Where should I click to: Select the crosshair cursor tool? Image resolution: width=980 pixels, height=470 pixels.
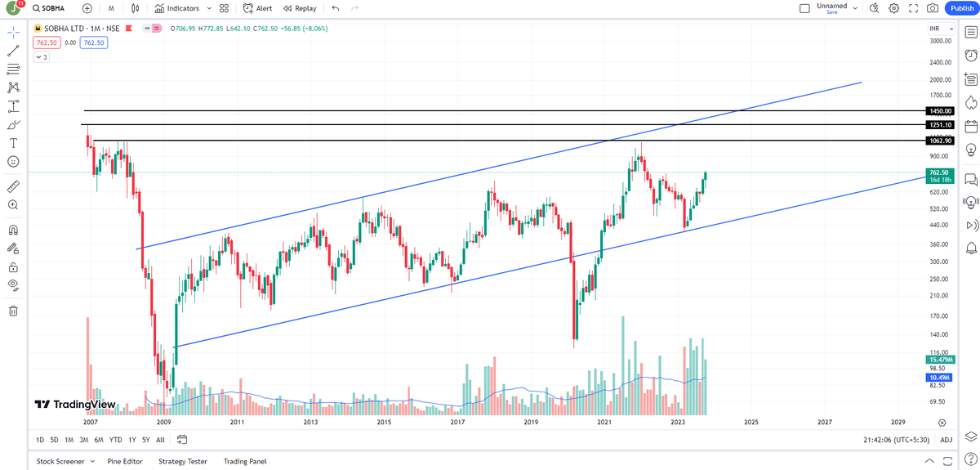[x=13, y=33]
